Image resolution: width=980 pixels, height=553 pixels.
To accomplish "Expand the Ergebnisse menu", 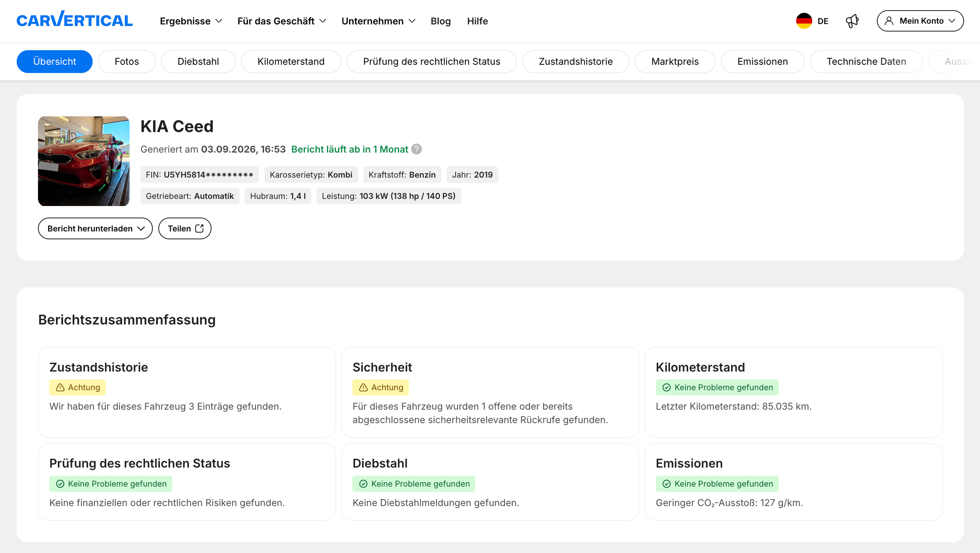I will click(191, 21).
